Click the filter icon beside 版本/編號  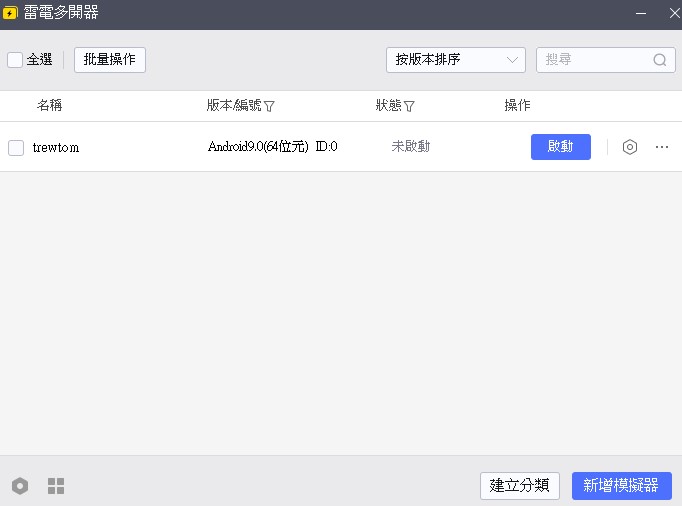pos(269,106)
